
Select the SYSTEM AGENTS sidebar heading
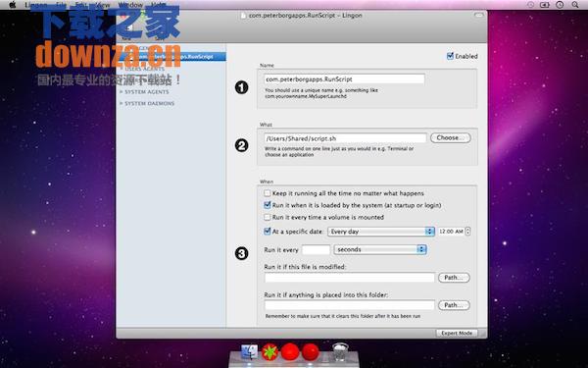point(147,91)
